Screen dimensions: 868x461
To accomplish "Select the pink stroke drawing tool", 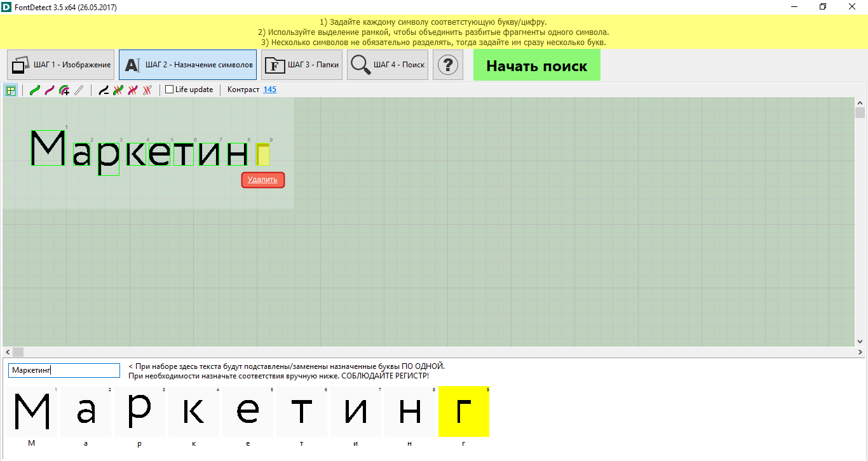I will click(x=49, y=90).
